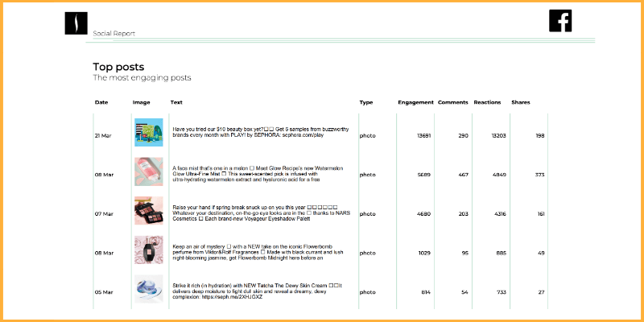
Task: Open the Flowerbomb perfume thumbnail
Action: tap(149, 250)
